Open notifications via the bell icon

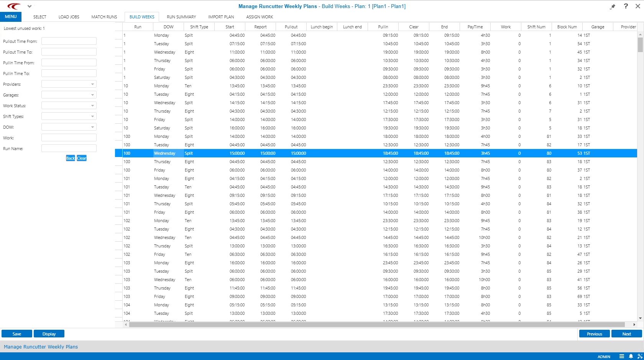click(631, 357)
